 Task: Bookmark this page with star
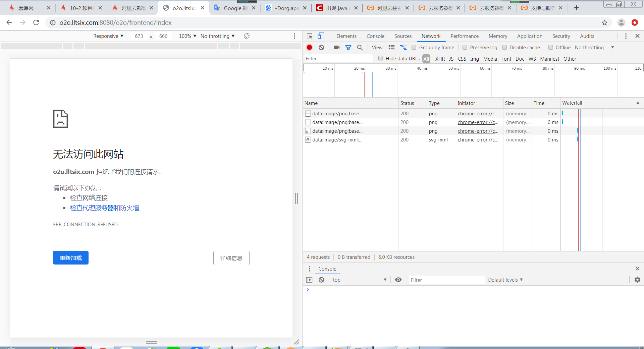604,22
